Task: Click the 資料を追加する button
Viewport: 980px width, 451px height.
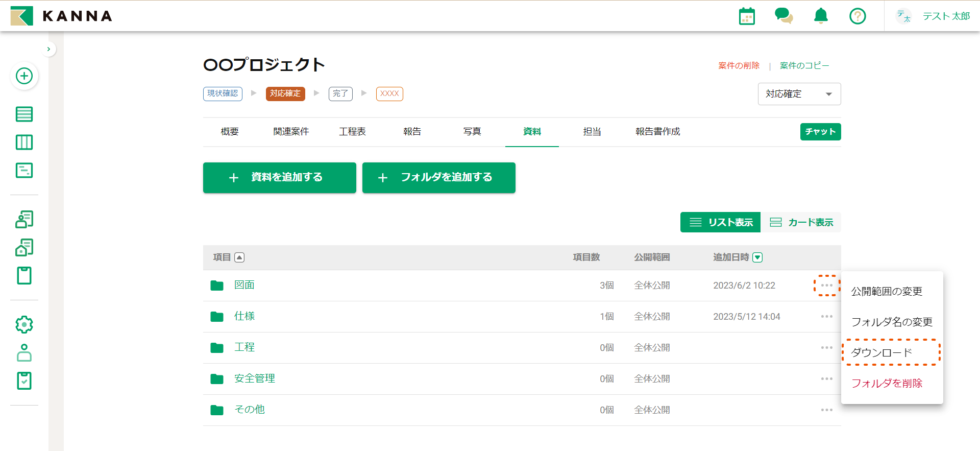Action: [x=279, y=178]
